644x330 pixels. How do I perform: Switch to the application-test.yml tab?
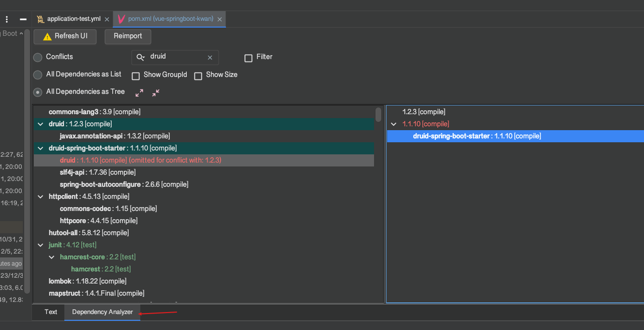point(74,19)
